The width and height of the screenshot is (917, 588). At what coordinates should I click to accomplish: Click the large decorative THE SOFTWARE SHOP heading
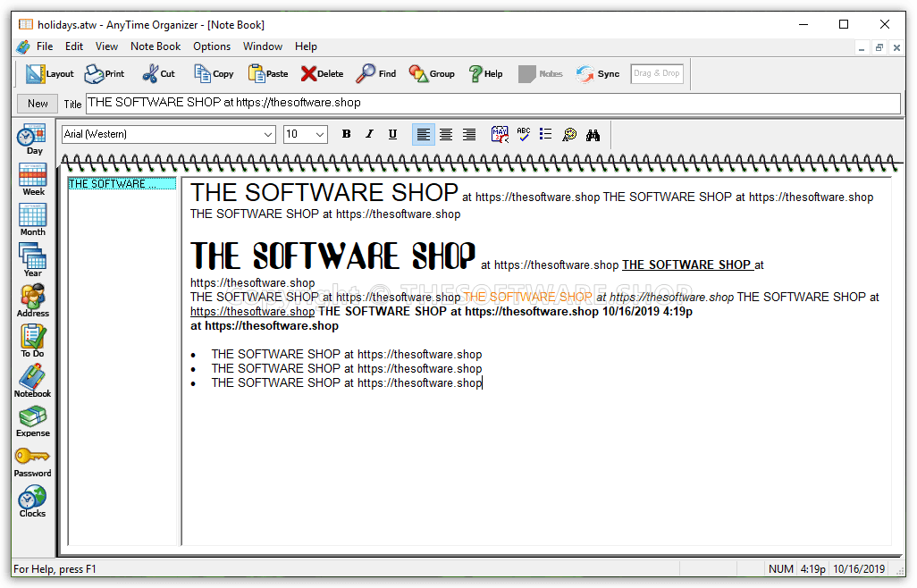[332, 256]
